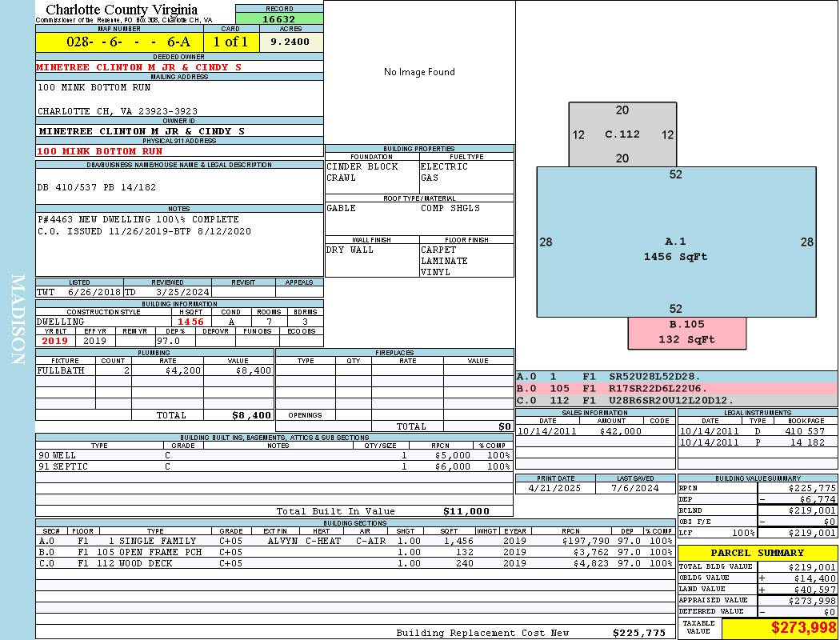
Task: Click the C.0 112 Wood Deck section row
Action: [354, 563]
